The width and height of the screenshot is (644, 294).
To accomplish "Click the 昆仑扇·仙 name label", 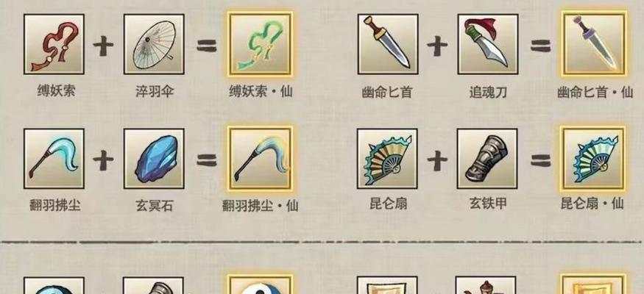I will (x=592, y=204).
